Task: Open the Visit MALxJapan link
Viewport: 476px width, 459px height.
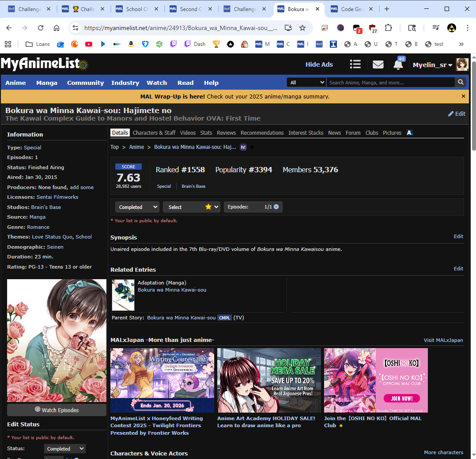Action: [x=443, y=340]
